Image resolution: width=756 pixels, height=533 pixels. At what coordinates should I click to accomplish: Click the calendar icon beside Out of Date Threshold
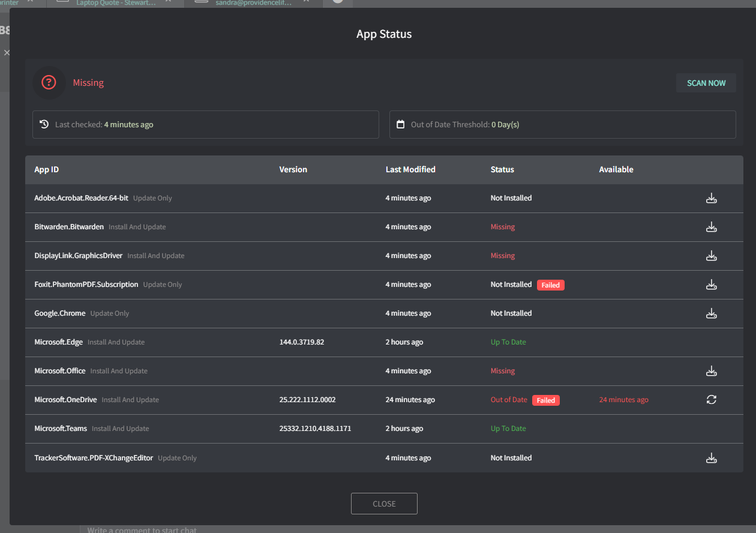click(x=401, y=124)
